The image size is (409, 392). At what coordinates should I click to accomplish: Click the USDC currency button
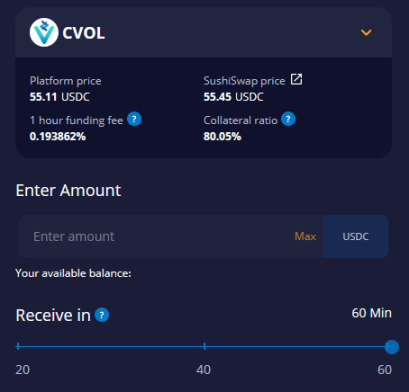pos(356,236)
